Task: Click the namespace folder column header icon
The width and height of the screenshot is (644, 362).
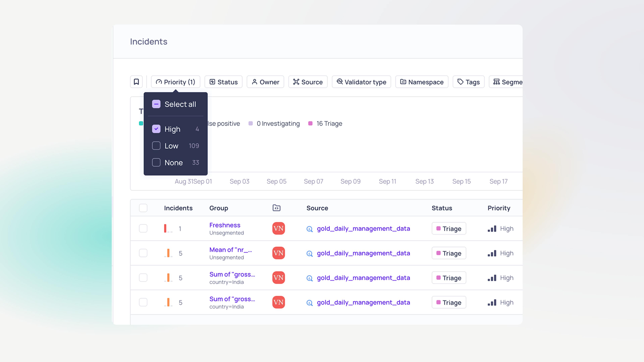Action: [277, 208]
